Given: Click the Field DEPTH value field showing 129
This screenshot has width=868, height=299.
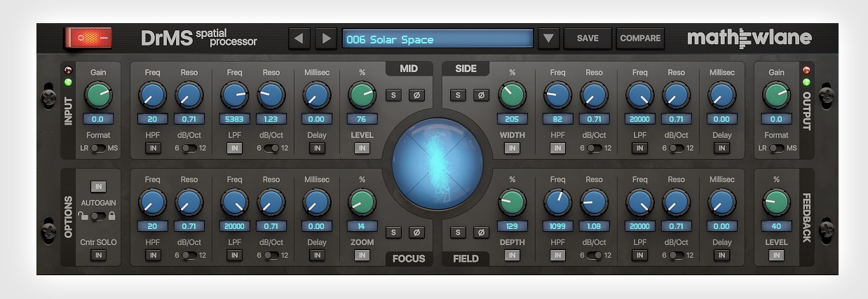Looking at the screenshot, I should (512, 226).
